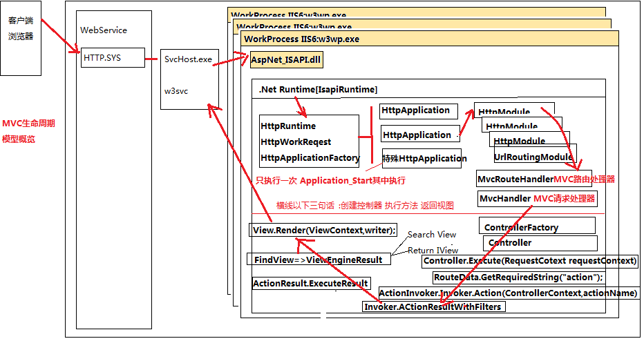Click the Controller.Execute(RequestCotext requestContext) box
Screen dimensions: 644x341
[530, 261]
